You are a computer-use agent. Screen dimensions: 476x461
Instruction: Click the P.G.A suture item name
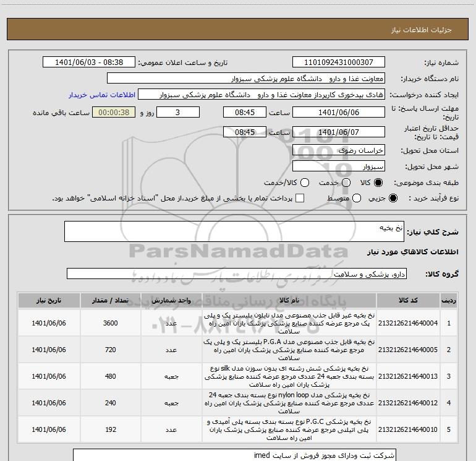(289, 350)
